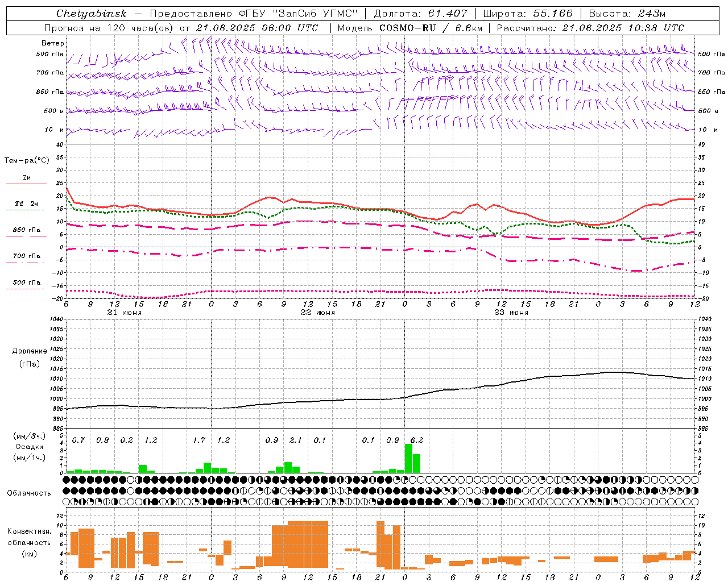Viewport: 728px width, 582px height.
Task: Click the '(мм/1ч.)' precipitation unit label
Action: pyautogui.click(x=30, y=458)
